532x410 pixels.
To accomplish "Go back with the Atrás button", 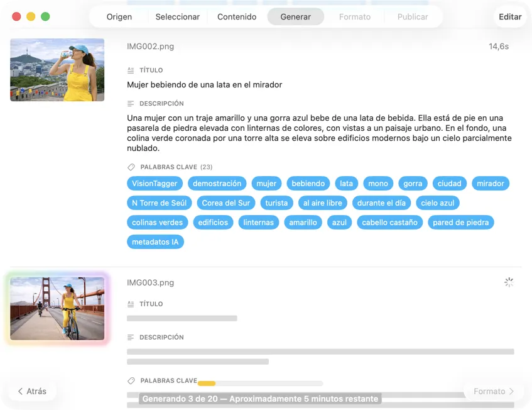I will (x=32, y=391).
